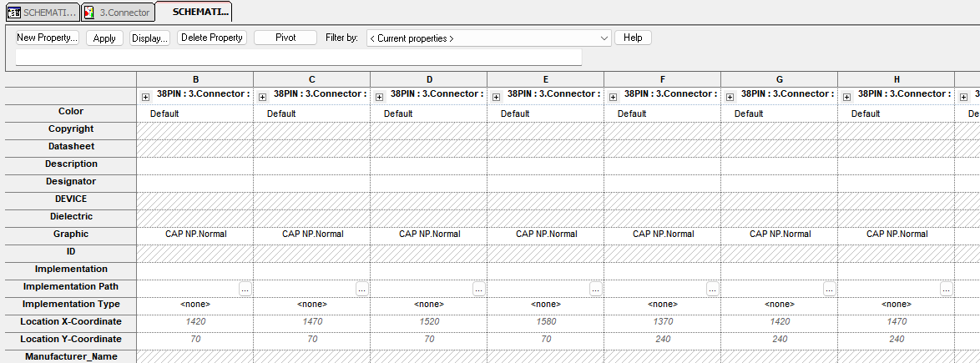980x363 pixels.
Task: Click Description cell in column B
Action: click(x=195, y=165)
